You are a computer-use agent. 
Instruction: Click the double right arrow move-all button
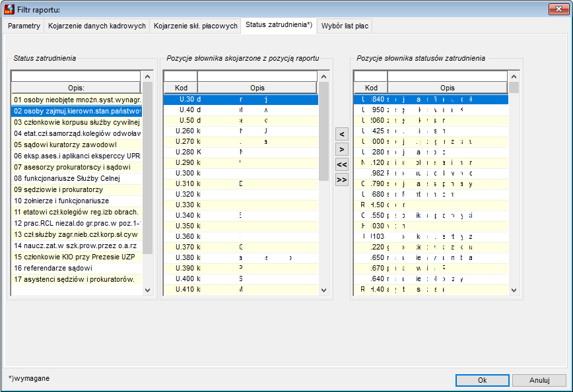tap(342, 180)
